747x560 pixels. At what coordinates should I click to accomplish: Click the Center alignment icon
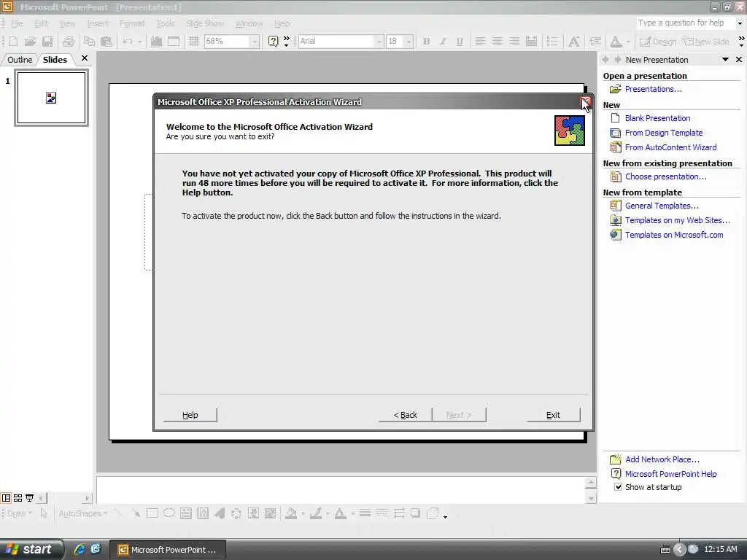(x=497, y=42)
